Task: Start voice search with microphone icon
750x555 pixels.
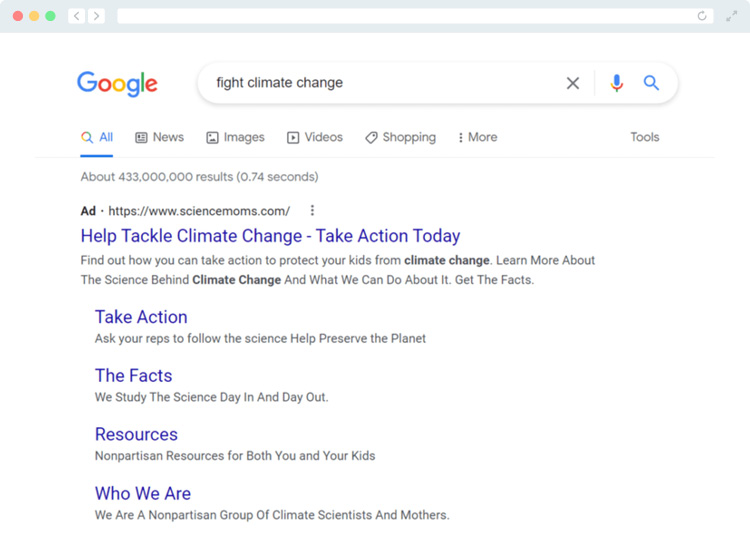Action: [x=617, y=83]
